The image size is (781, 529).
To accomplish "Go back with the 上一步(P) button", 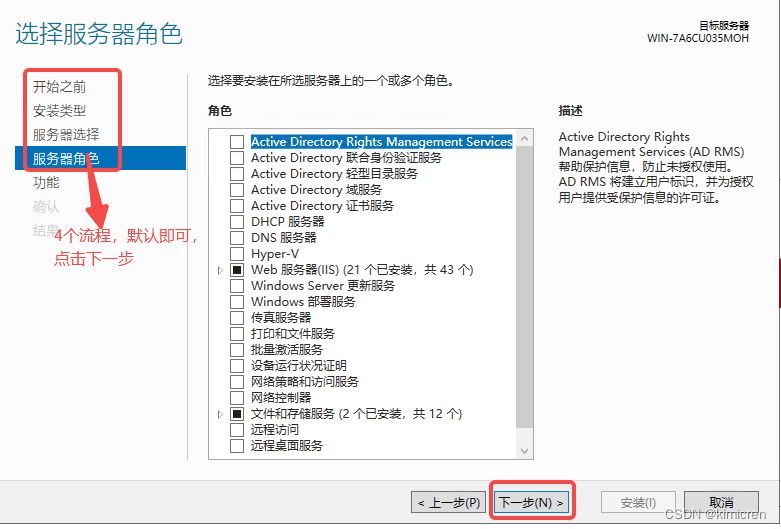I will (449, 502).
